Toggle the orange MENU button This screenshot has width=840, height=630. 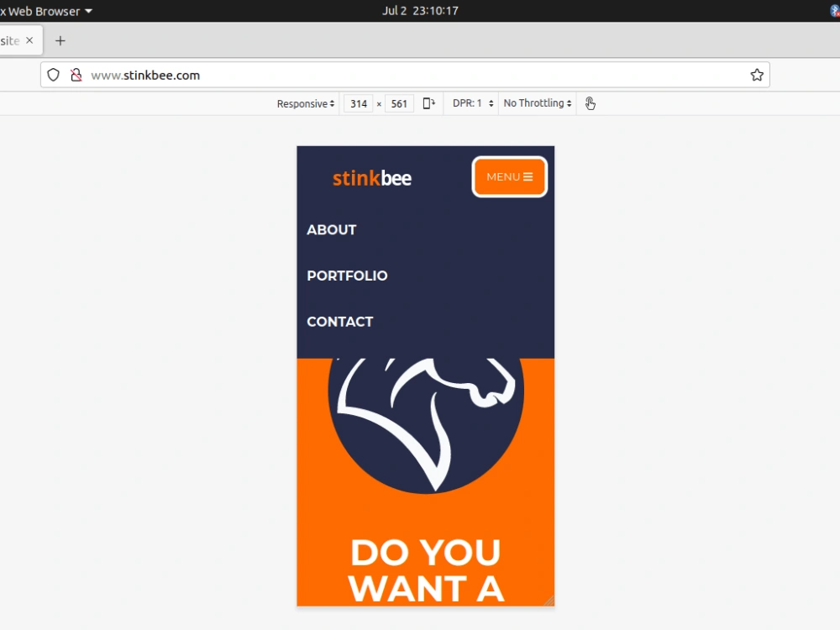coord(509,176)
